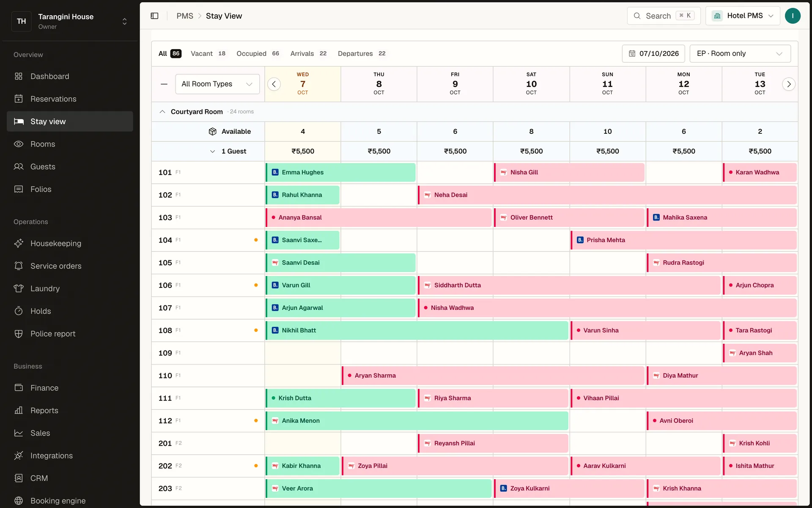Go to the Rooms section
This screenshot has width=812, height=508.
pyautogui.click(x=70, y=144)
